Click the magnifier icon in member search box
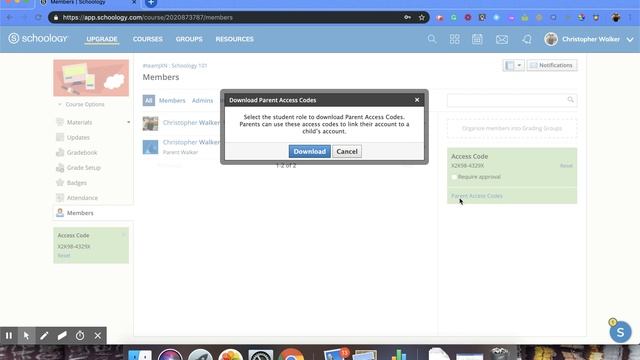The height and width of the screenshot is (360, 640). tap(571, 100)
